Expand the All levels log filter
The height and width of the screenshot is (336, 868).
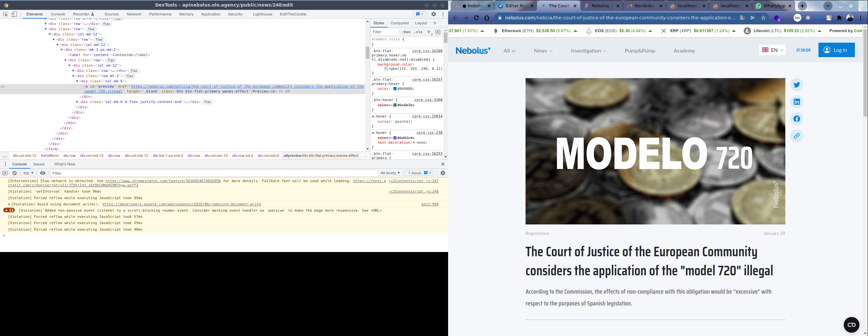390,173
